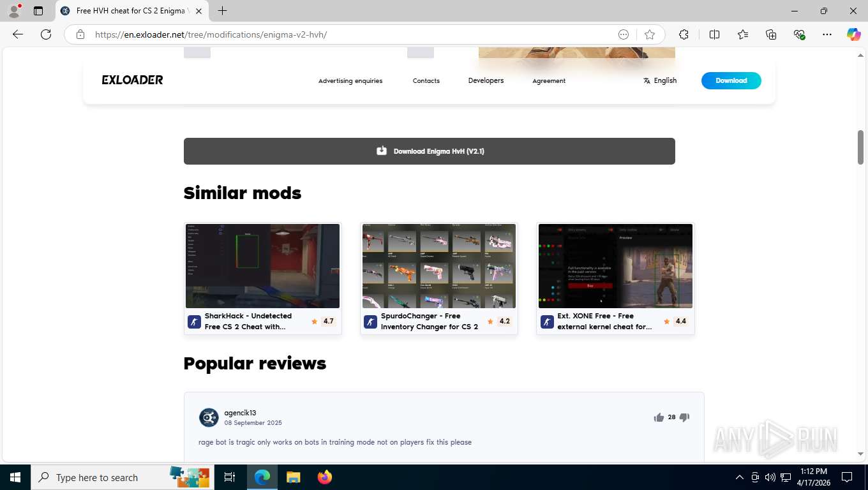Click the 4.2 rating on SpurdoChanger

click(x=504, y=322)
